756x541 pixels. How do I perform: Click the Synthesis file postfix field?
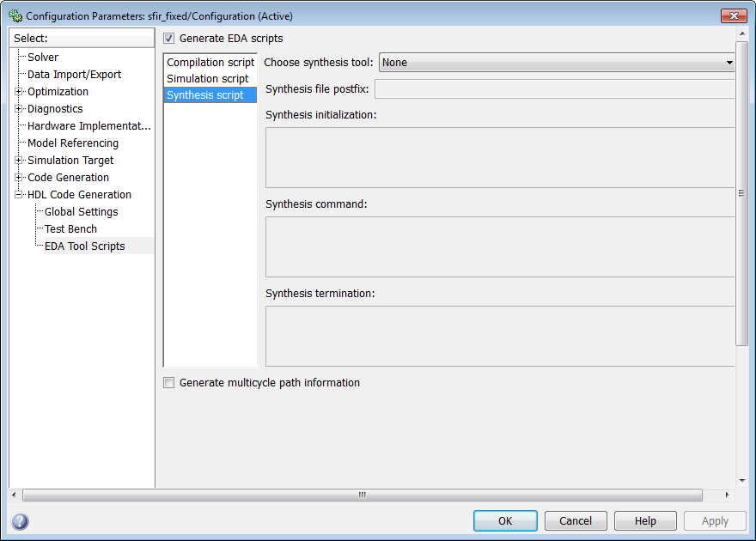click(554, 89)
